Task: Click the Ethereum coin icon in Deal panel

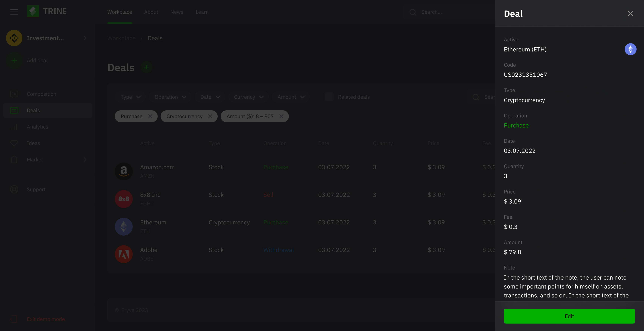Action: coord(630,49)
